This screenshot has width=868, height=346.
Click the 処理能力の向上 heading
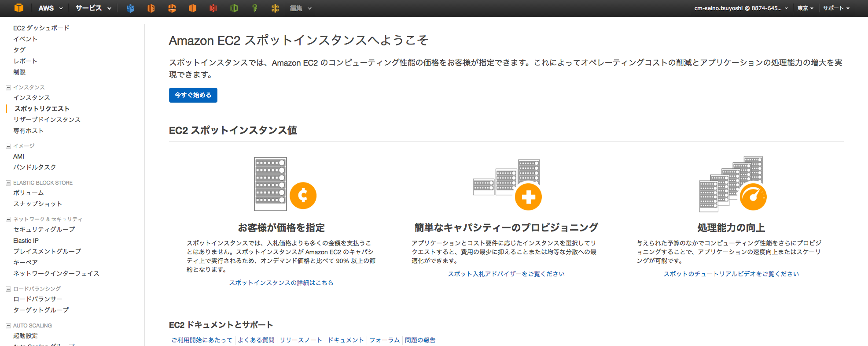(x=731, y=227)
